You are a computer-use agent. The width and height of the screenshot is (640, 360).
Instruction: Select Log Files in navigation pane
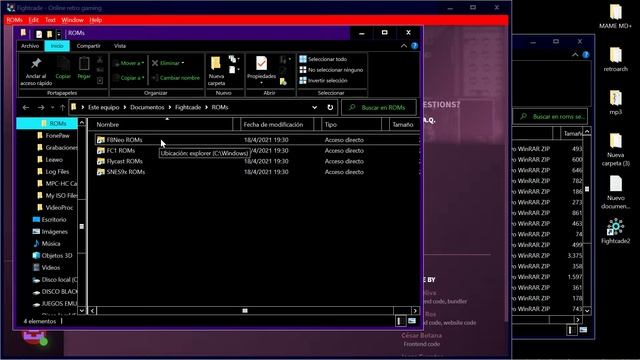pos(53,171)
